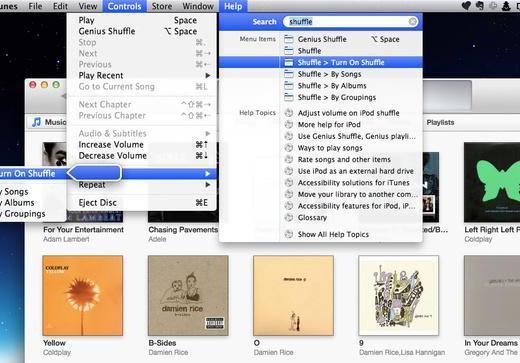
Task: Choose Genius Shuffle in Controls menu
Action: click(142, 31)
